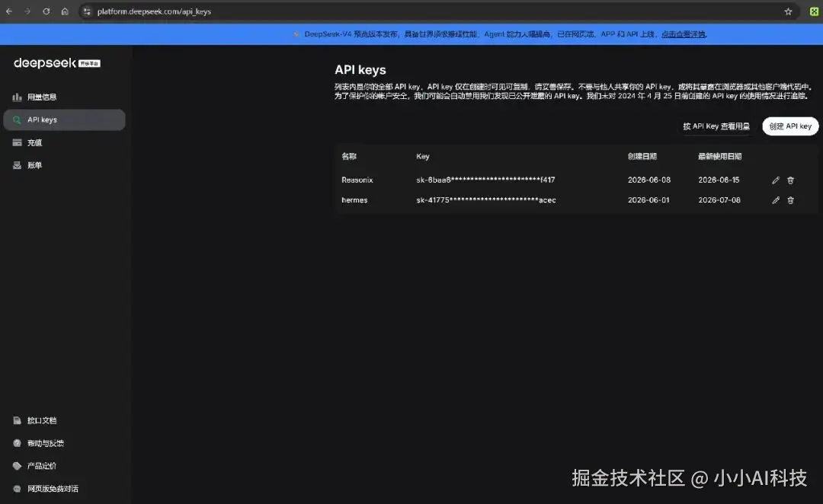This screenshot has width=823, height=504.
Task: Open the green extension icon
Action: 814,11
